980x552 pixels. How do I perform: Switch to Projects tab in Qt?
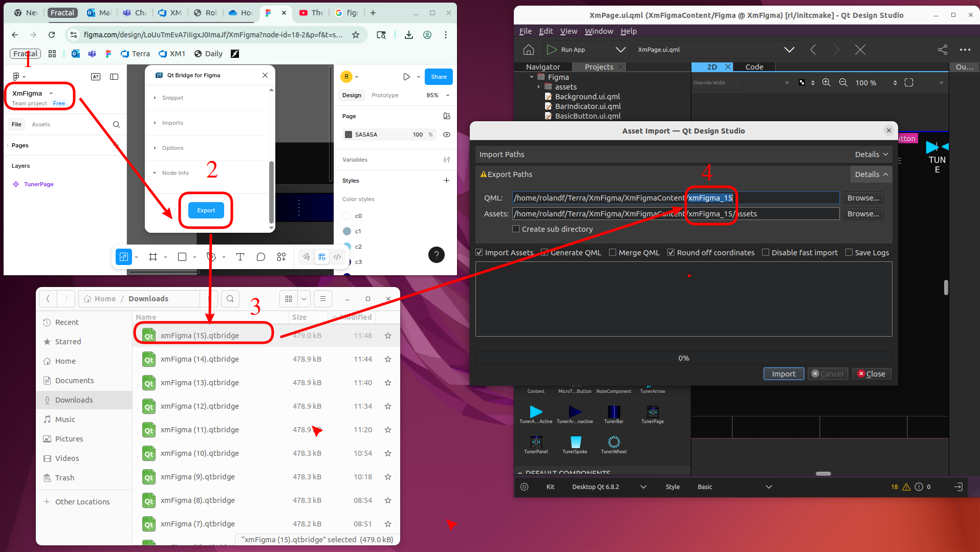click(x=599, y=67)
